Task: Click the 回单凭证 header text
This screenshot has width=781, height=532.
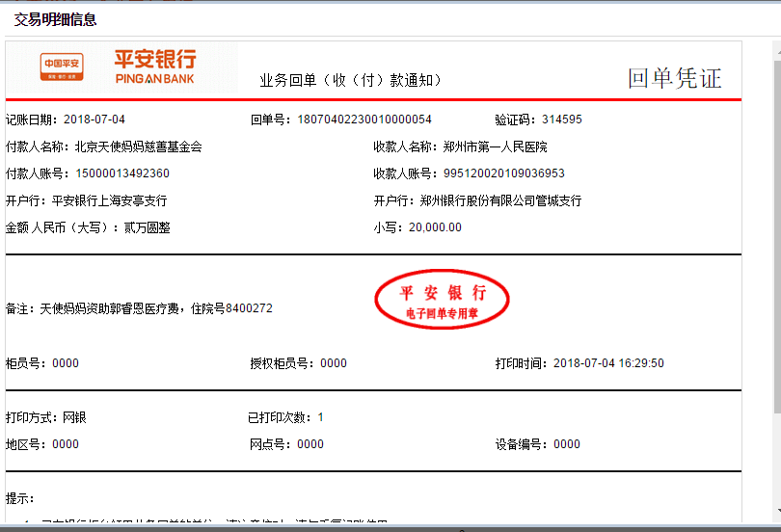Action: point(675,79)
